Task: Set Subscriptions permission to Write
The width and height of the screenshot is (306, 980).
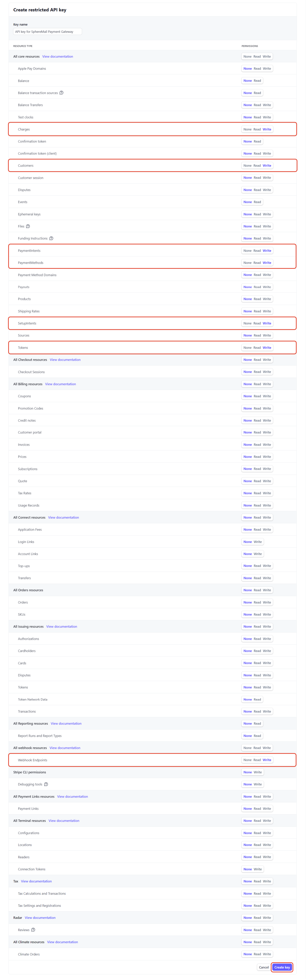Action: click(x=267, y=469)
